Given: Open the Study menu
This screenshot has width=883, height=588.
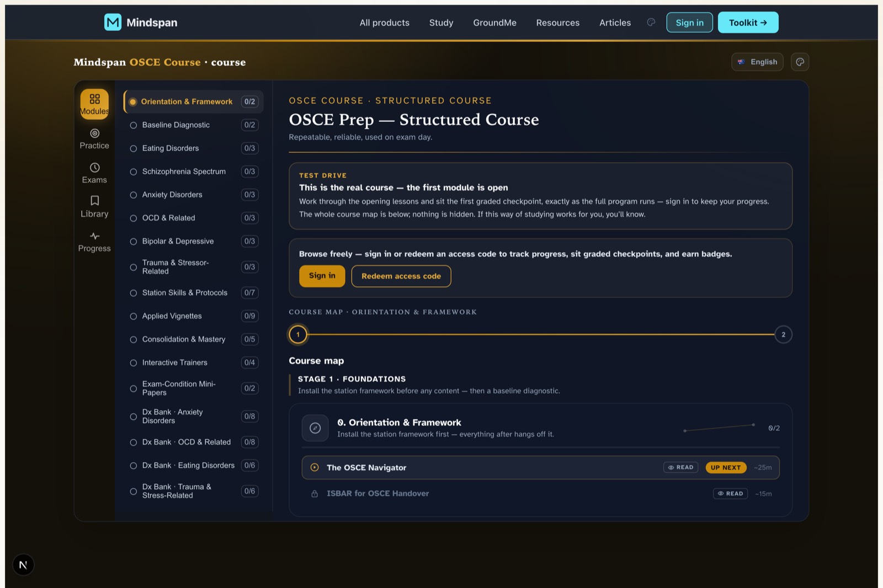Looking at the screenshot, I should point(441,23).
